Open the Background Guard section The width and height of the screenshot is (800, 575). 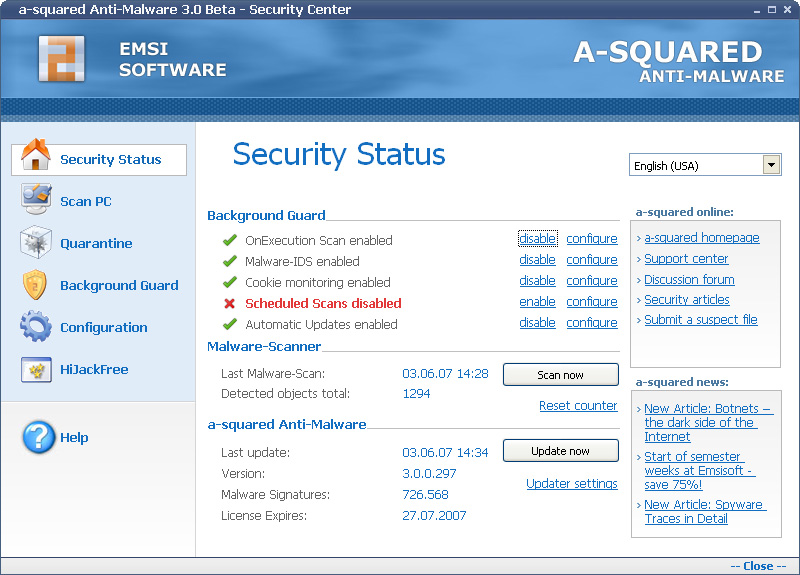tap(119, 285)
